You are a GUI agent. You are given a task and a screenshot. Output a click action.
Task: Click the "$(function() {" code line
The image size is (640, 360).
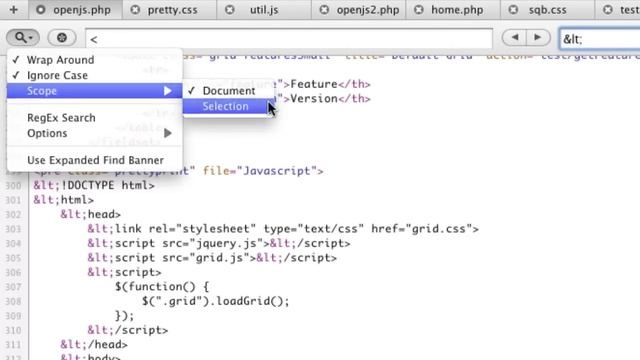(162, 287)
